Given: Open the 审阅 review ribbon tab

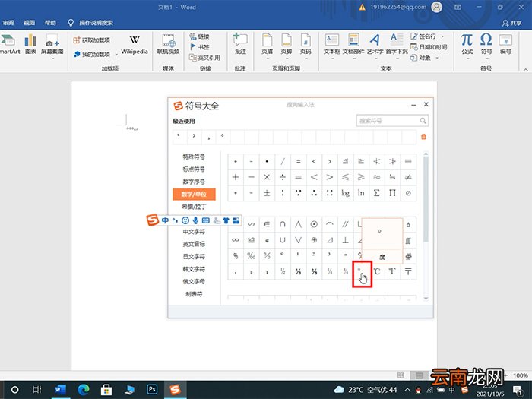Looking at the screenshot, I should click(x=8, y=23).
